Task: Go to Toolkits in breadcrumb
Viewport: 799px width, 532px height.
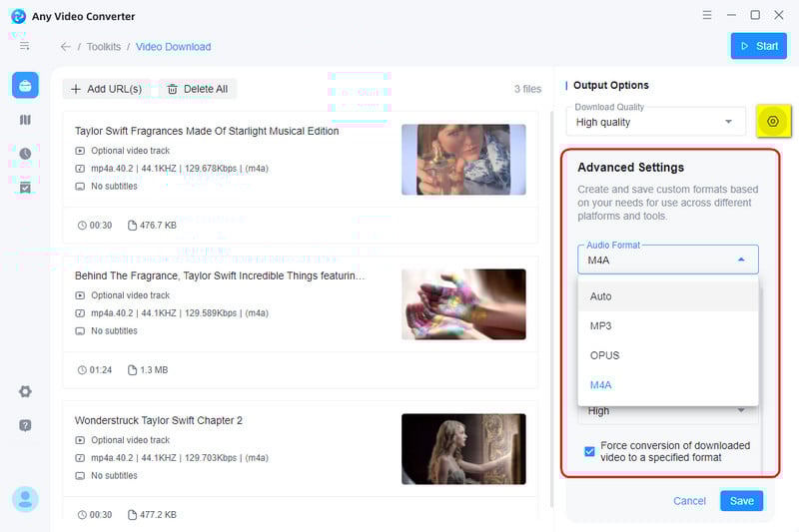Action: click(104, 47)
